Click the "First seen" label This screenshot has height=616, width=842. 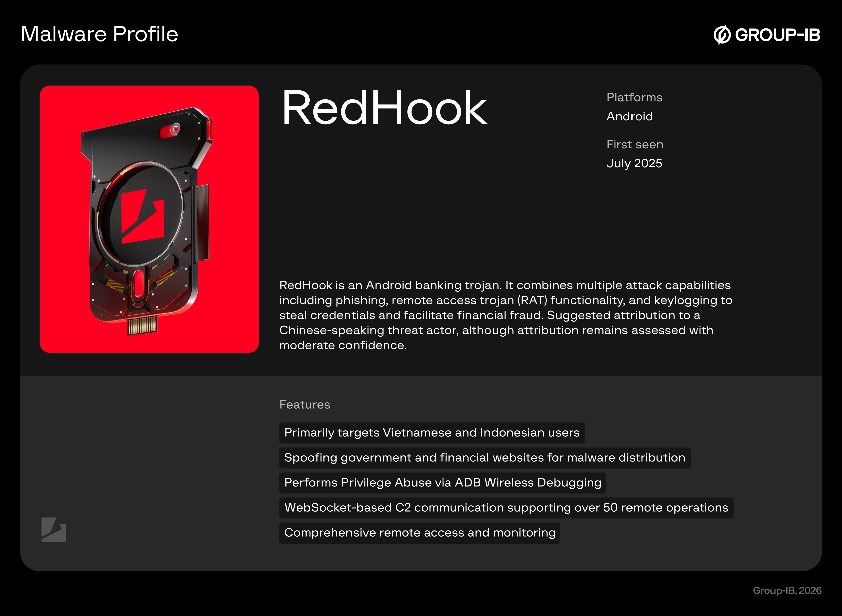(x=635, y=144)
